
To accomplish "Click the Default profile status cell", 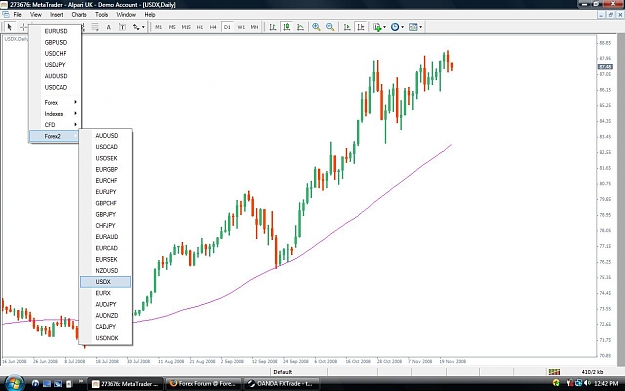I will [x=298, y=372].
